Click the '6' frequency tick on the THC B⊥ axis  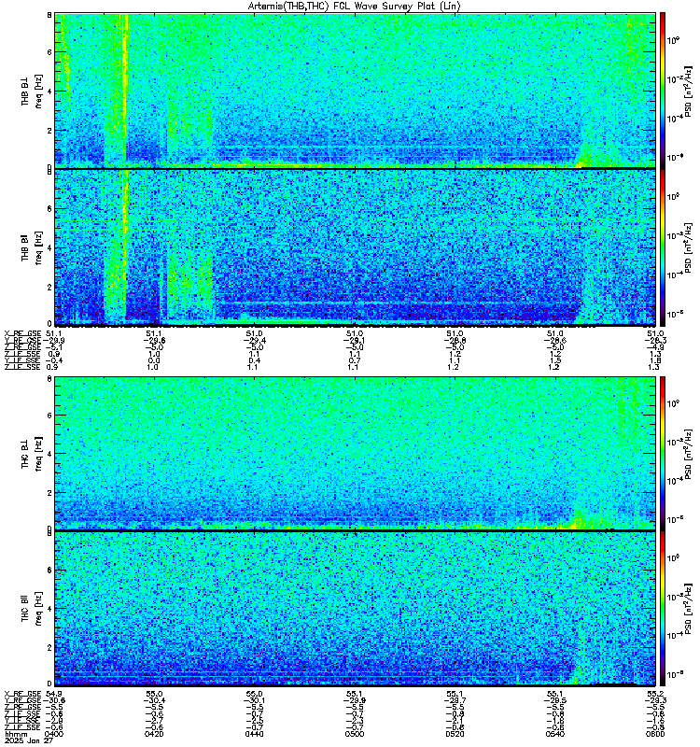click(49, 415)
